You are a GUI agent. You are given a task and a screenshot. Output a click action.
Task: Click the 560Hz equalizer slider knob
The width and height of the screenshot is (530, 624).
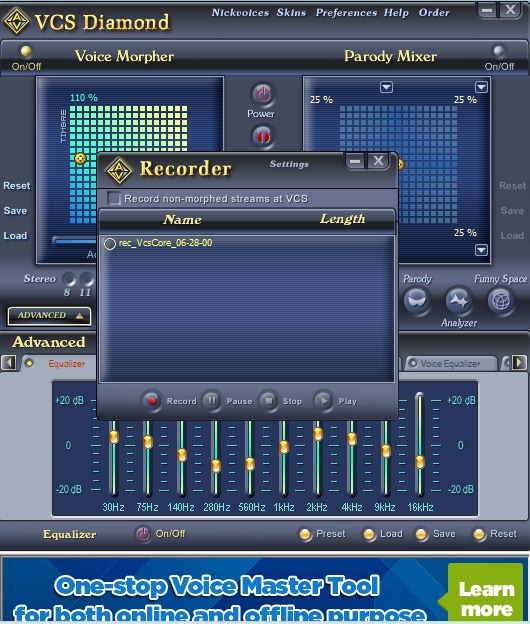[x=250, y=464]
